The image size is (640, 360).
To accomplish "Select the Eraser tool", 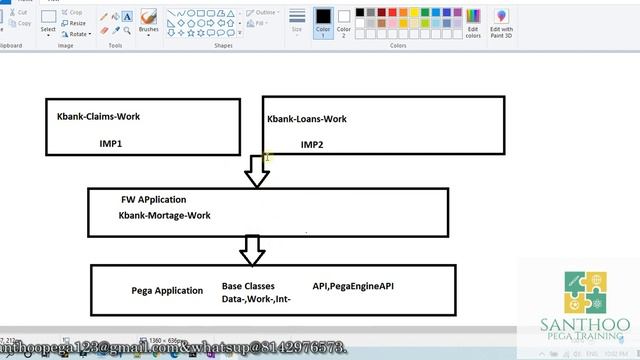I will 104,31.
